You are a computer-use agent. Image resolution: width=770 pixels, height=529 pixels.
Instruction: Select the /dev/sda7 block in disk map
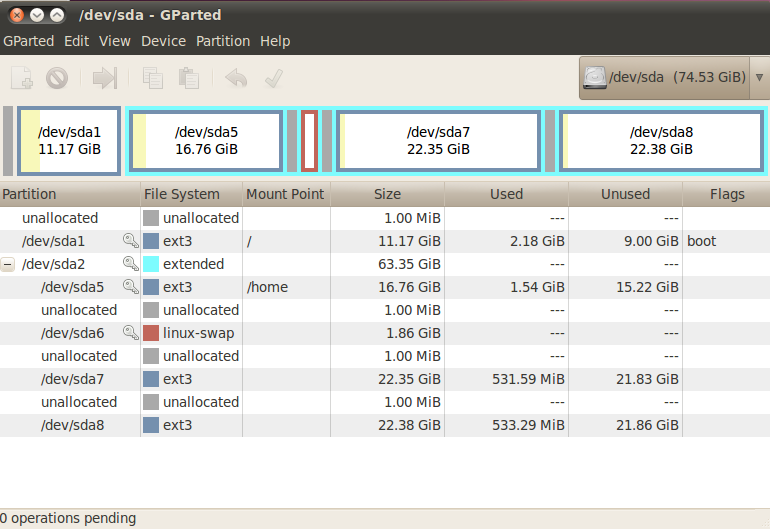point(438,141)
